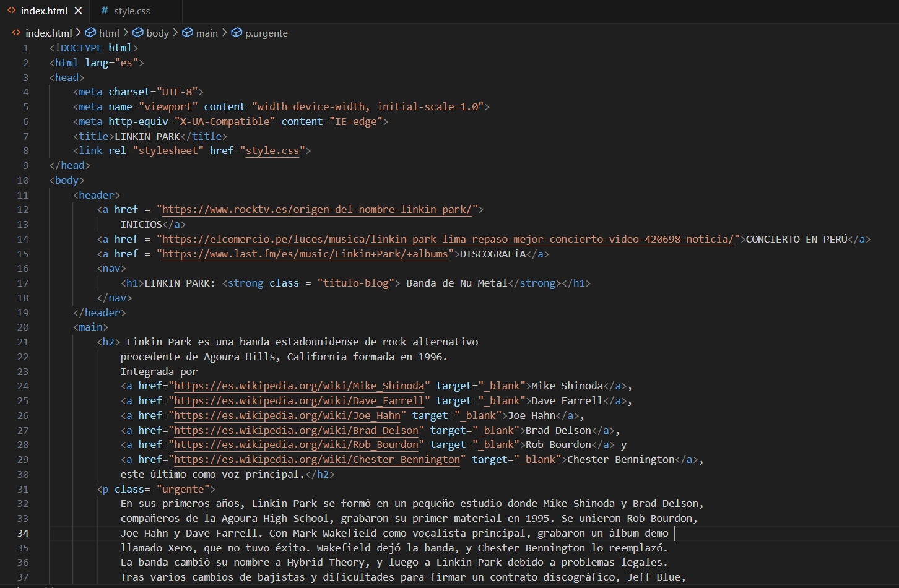The image size is (899, 588).
Task: Close the index.html tab
Action: pos(78,11)
